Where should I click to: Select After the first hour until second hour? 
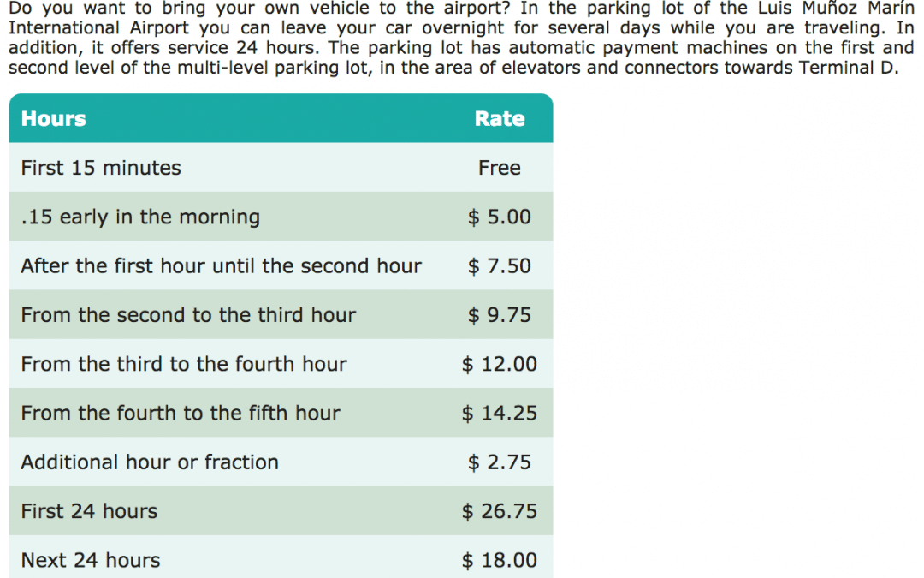point(281,265)
